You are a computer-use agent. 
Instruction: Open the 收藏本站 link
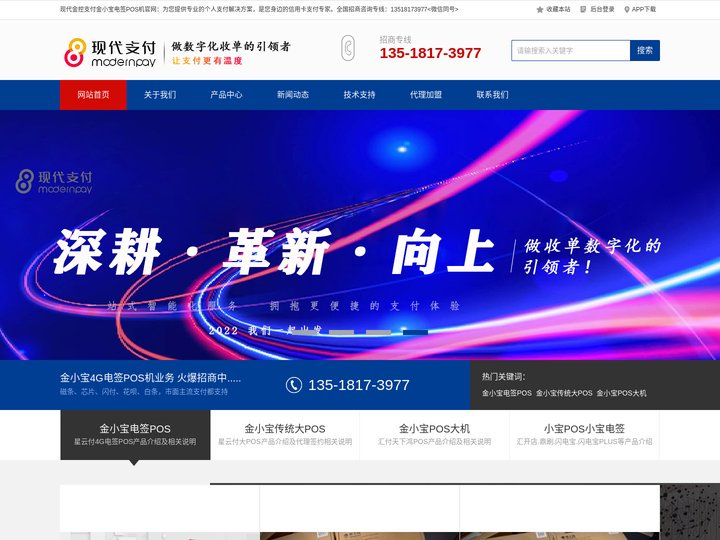(x=558, y=9)
